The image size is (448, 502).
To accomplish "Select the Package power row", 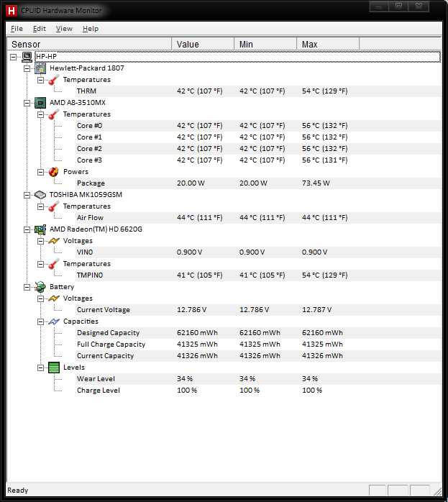I will (258, 183).
